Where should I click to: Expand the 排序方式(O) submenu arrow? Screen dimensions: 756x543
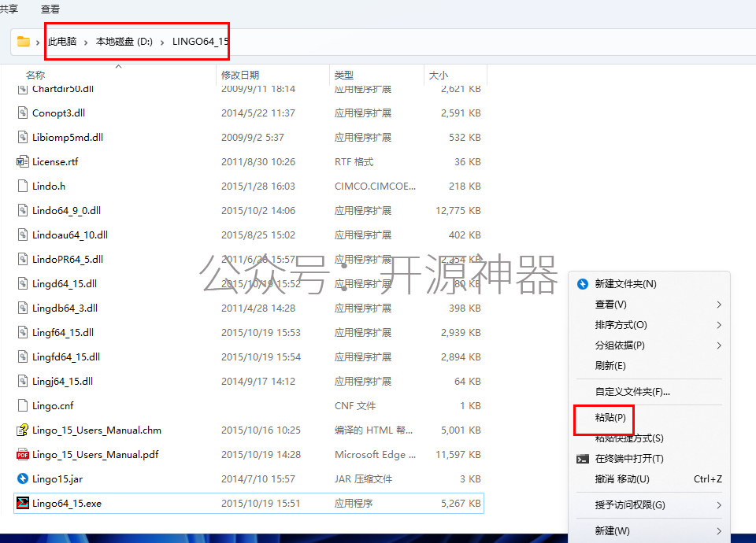719,325
